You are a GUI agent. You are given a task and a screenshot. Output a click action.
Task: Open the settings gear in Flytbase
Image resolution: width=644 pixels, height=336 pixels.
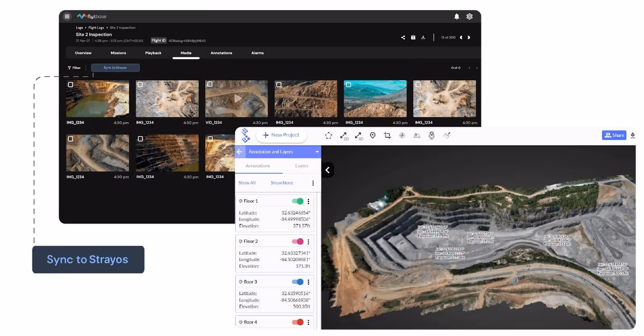469,17
